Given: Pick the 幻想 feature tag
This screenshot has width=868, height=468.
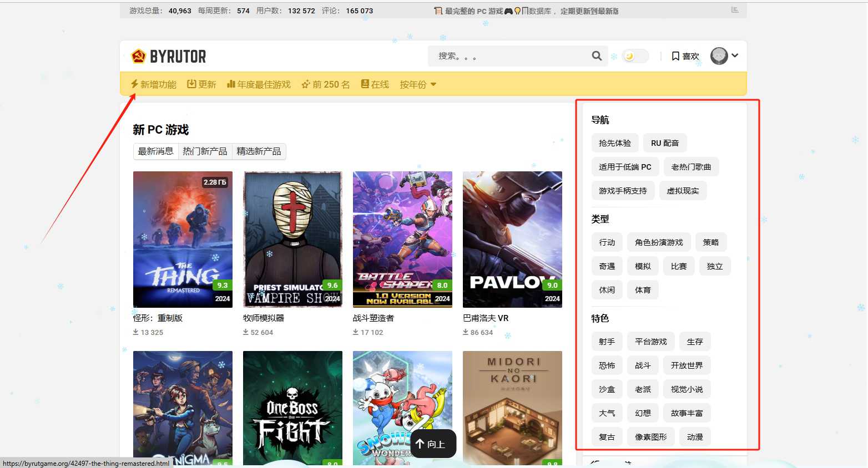Looking at the screenshot, I should pos(643,413).
